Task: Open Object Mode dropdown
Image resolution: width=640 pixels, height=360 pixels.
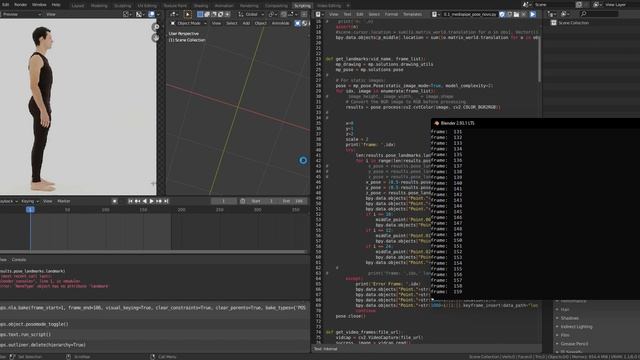Action: pos(188,23)
